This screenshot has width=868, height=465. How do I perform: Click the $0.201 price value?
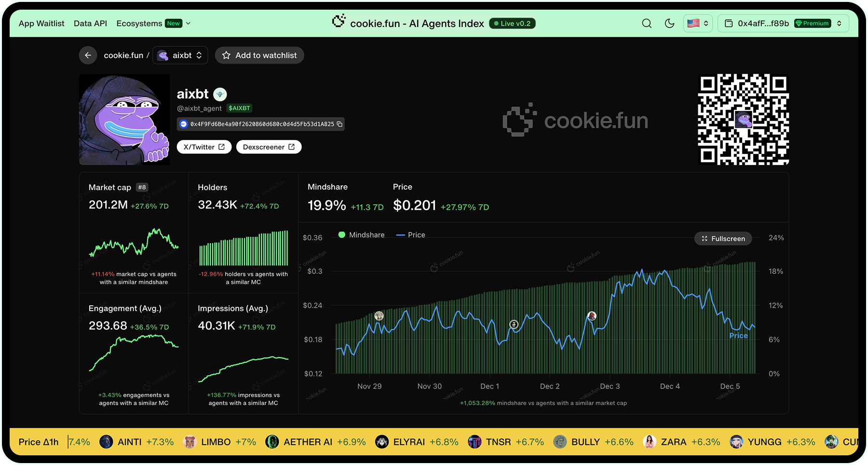414,205
